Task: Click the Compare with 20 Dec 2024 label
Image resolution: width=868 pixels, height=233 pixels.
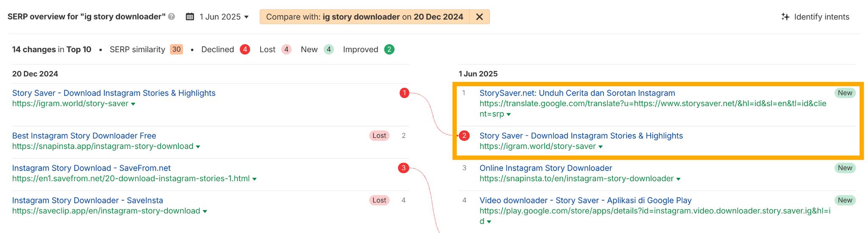Action: point(364,17)
